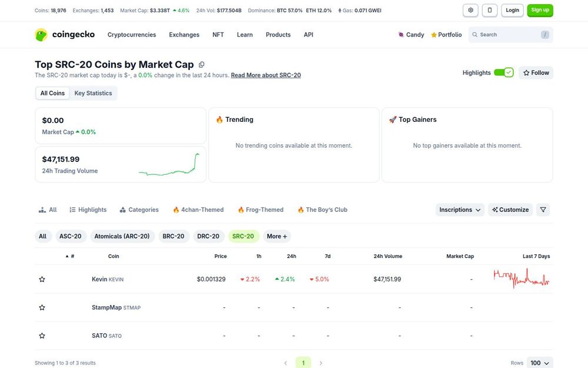588x368 pixels.
Task: Open the Inscriptions dropdown
Action: tap(460, 210)
